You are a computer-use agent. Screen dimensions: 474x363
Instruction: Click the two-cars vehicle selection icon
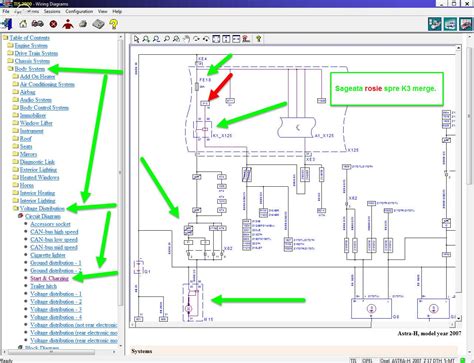pyautogui.click(x=38, y=24)
